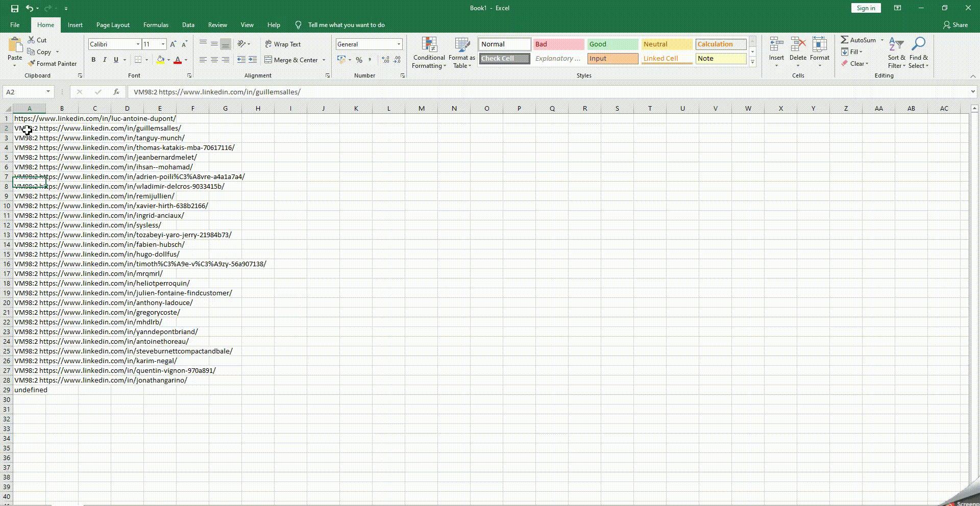
Task: Toggle Align Right horizontal alignment
Action: pos(225,60)
